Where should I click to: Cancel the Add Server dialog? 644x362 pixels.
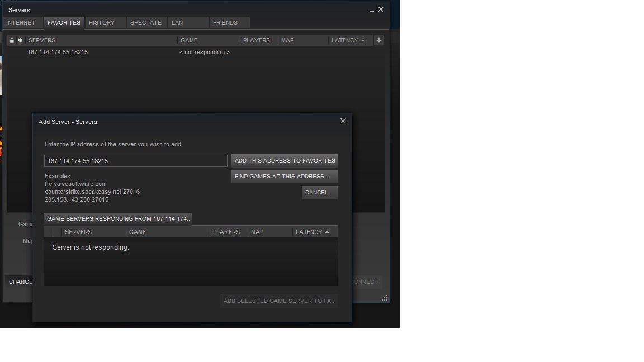(x=320, y=193)
